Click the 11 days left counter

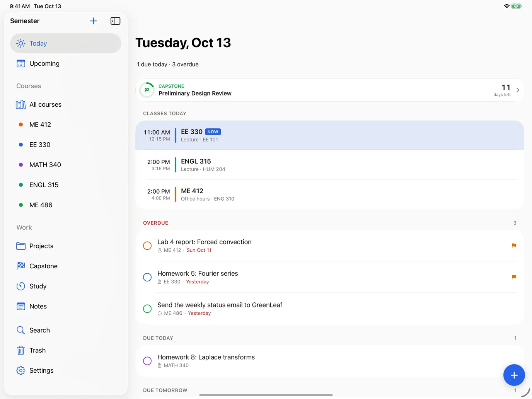[x=502, y=90]
